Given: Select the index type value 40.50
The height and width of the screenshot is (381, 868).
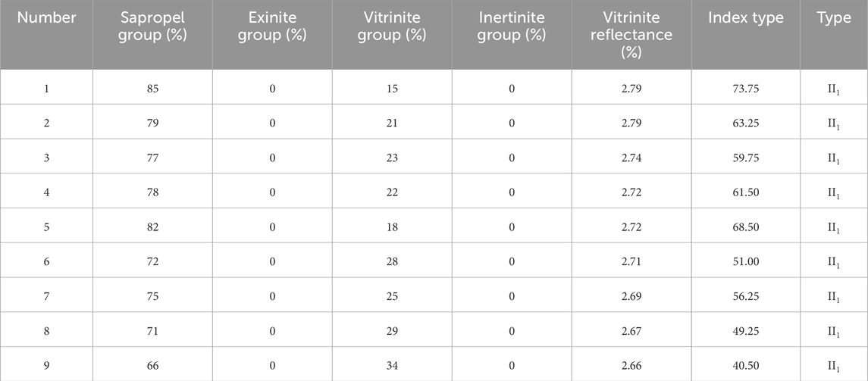Looking at the screenshot, I should 746,365.
